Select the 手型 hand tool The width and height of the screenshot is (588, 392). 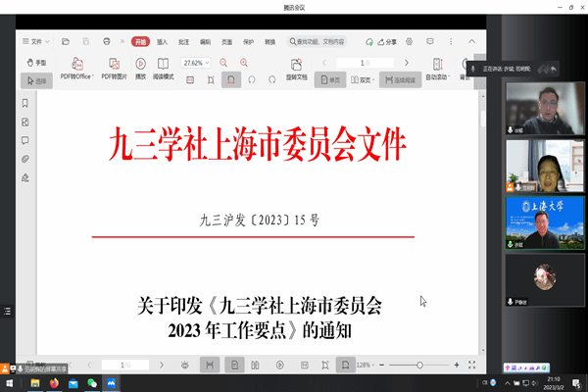35,62
